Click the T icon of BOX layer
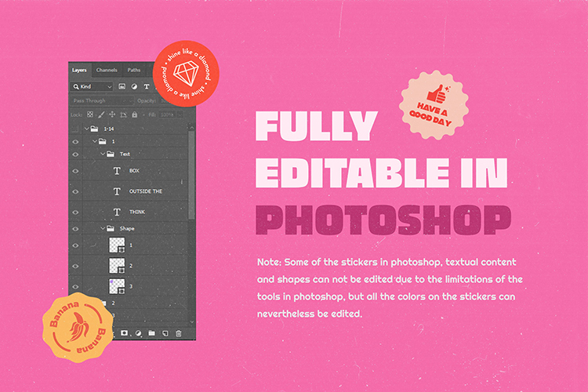 [x=117, y=171]
